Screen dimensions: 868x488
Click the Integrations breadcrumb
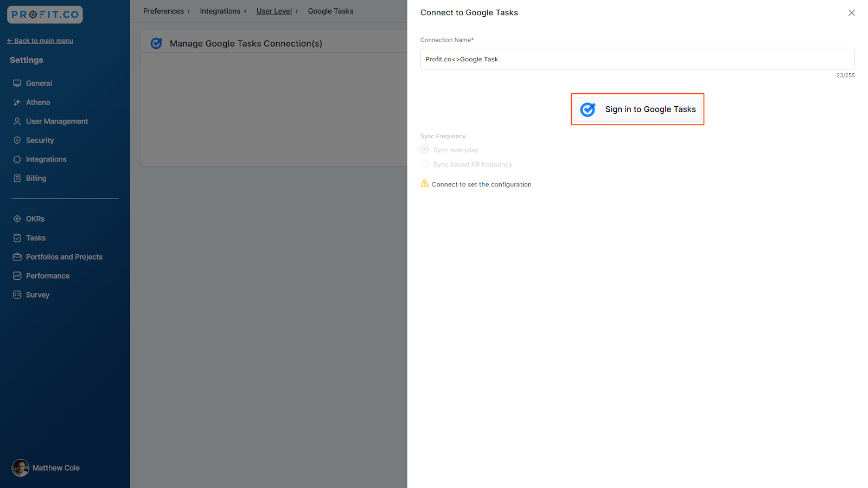pyautogui.click(x=220, y=11)
